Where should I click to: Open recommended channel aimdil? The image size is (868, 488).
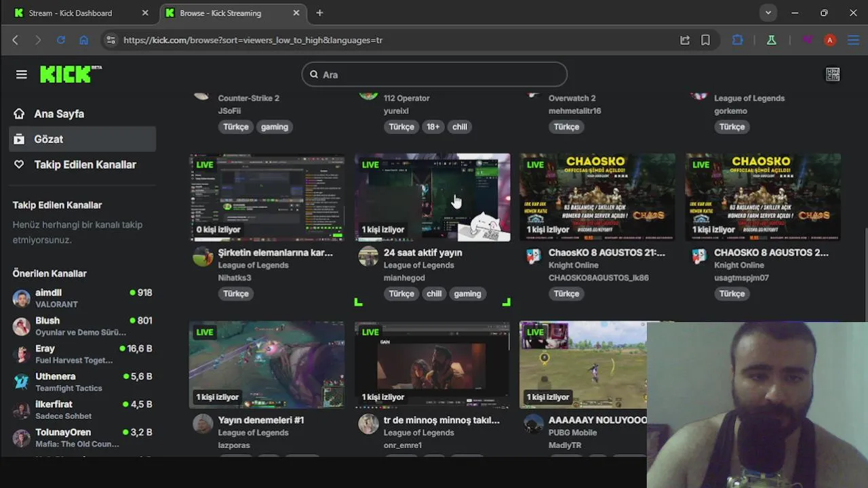83,298
